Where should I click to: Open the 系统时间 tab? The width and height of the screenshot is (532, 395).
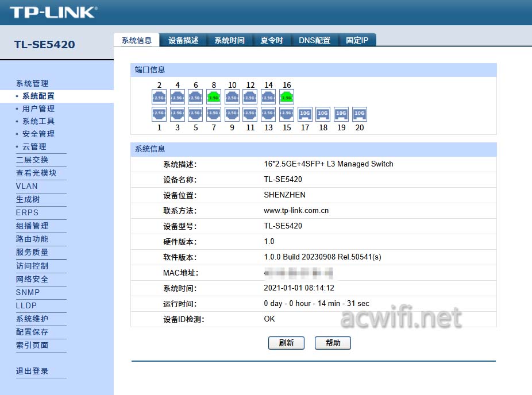229,40
